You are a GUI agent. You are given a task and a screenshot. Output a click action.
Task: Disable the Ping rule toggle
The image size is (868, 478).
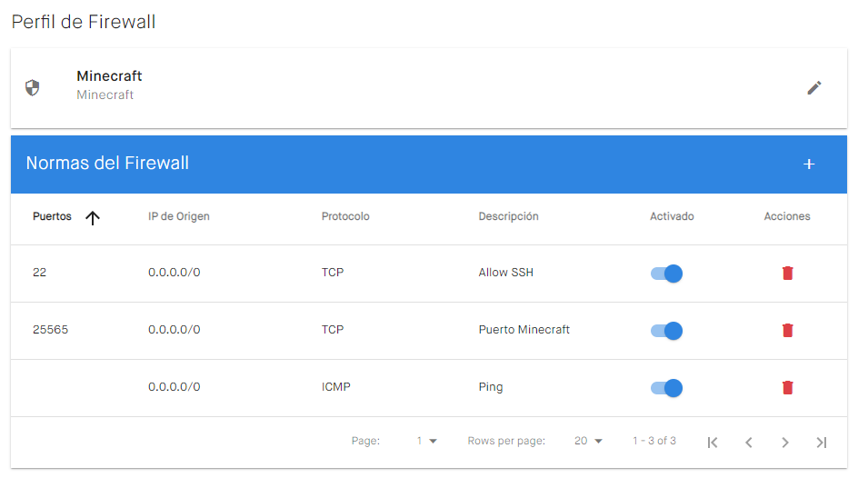pyautogui.click(x=666, y=388)
